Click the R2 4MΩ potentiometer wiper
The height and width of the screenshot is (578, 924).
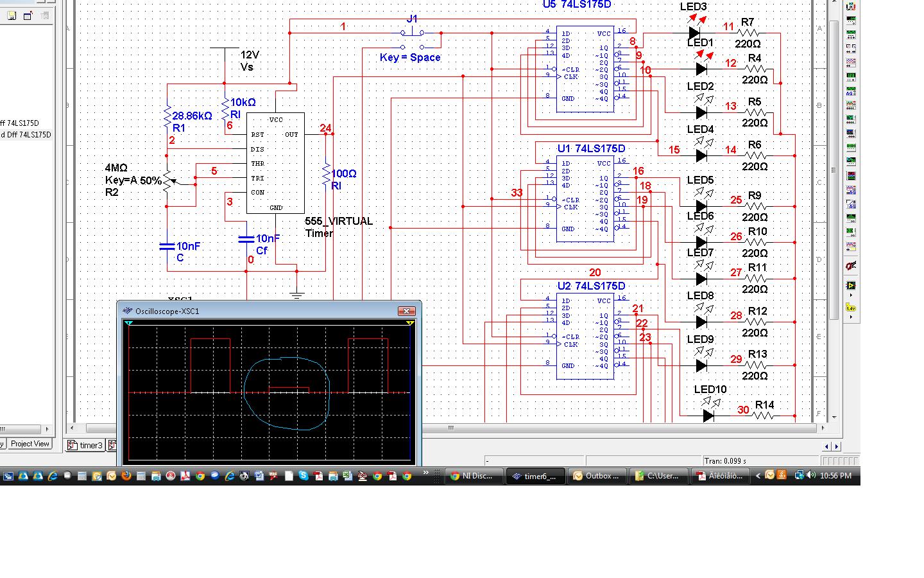173,182
